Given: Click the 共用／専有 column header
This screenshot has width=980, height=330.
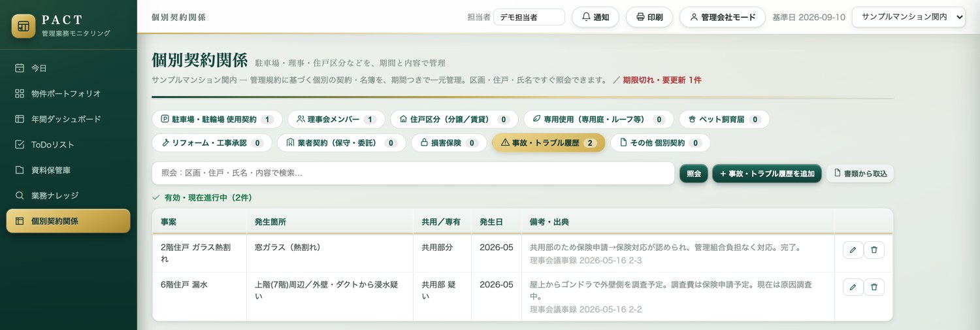Looking at the screenshot, I should pyautogui.click(x=441, y=222).
